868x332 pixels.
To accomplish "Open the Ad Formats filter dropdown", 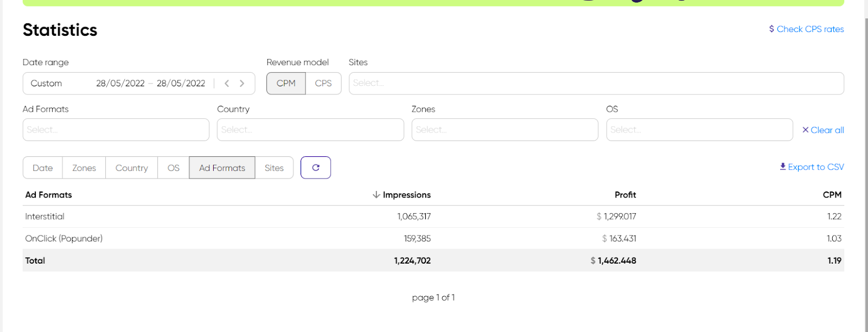I will coord(116,130).
